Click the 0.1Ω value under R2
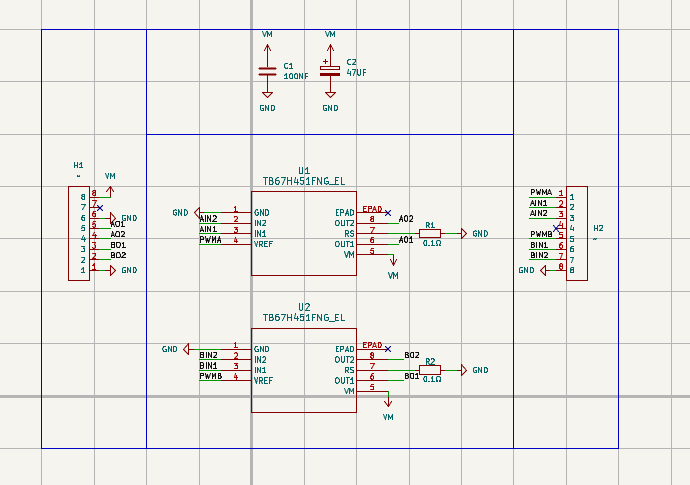The height and width of the screenshot is (485, 690). (x=432, y=379)
